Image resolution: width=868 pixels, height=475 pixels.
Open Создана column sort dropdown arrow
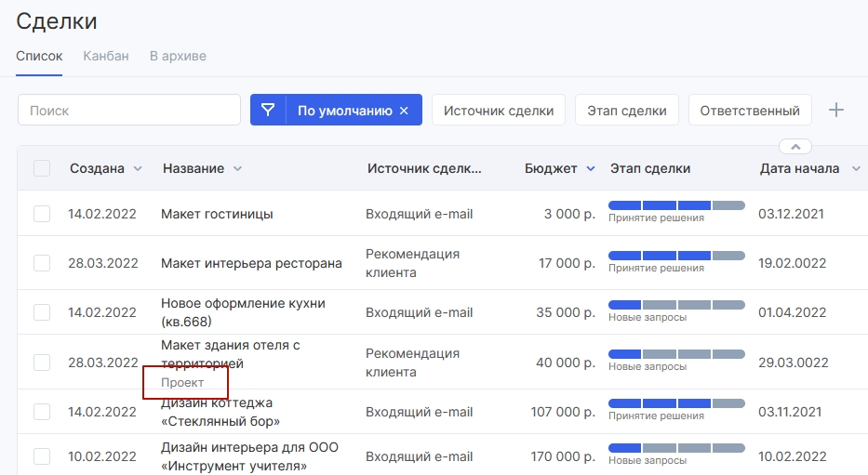tap(138, 168)
